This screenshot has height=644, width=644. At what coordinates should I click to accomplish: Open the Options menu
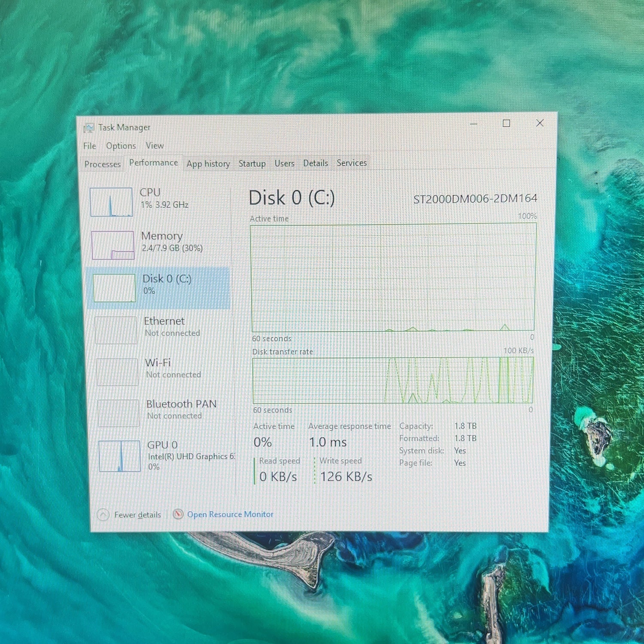pyautogui.click(x=121, y=146)
